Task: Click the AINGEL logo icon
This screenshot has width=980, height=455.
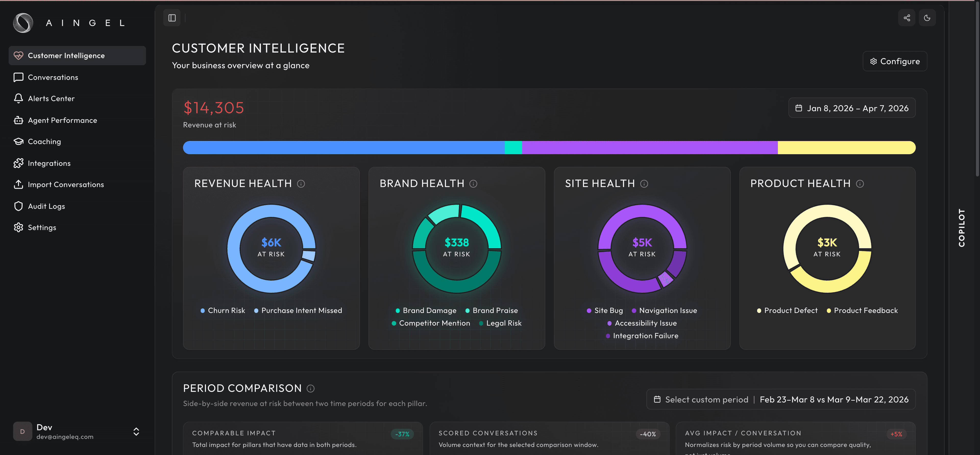Action: 23,23
